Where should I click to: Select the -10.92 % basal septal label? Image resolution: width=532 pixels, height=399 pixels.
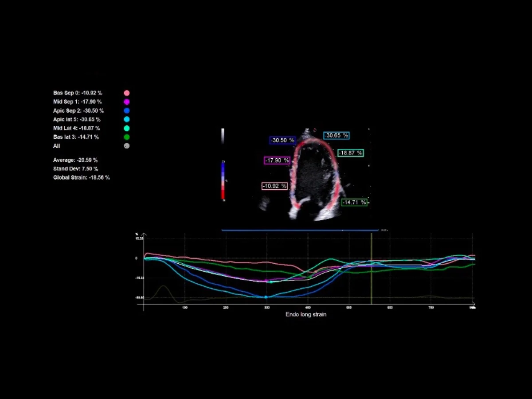coord(274,186)
